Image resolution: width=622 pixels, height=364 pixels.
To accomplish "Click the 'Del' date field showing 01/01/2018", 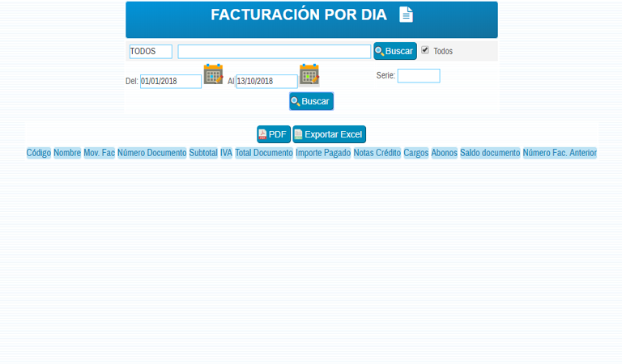I will click(x=170, y=82).
